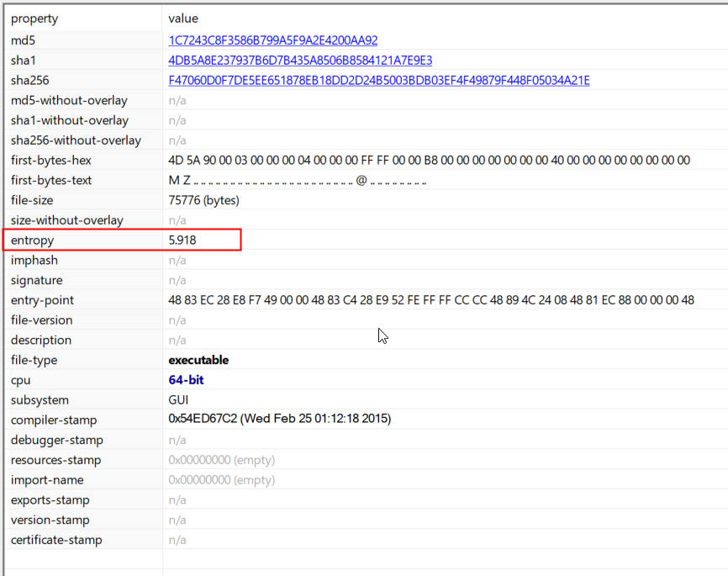
Task: Open the sha256 hash link
Action: [x=379, y=81]
